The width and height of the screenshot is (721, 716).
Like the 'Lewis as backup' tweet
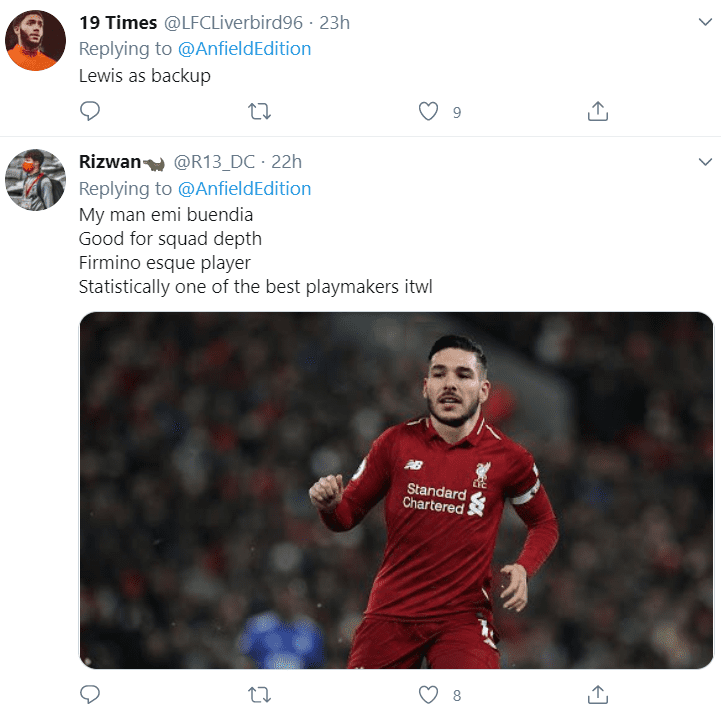tap(428, 111)
